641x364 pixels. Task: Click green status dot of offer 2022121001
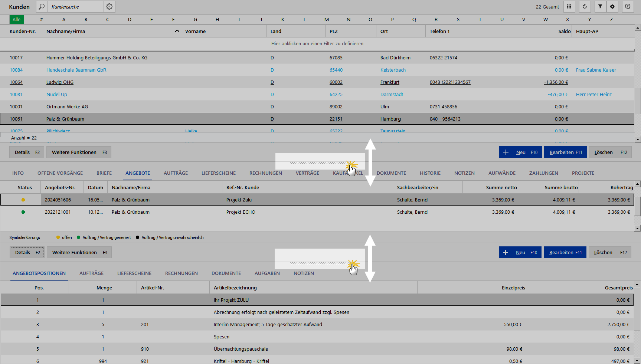pos(23,212)
